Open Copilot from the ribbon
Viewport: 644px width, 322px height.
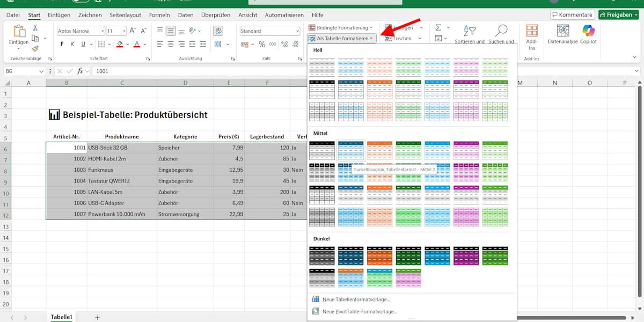[588, 34]
